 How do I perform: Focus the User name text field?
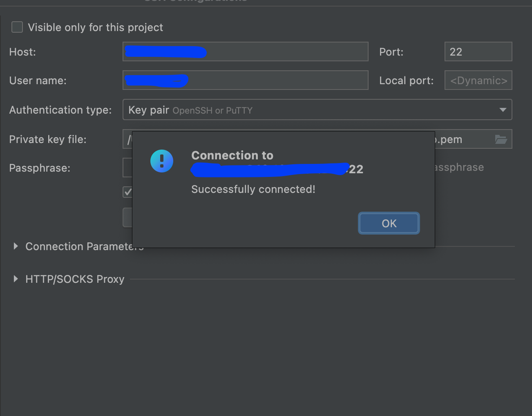[246, 80]
